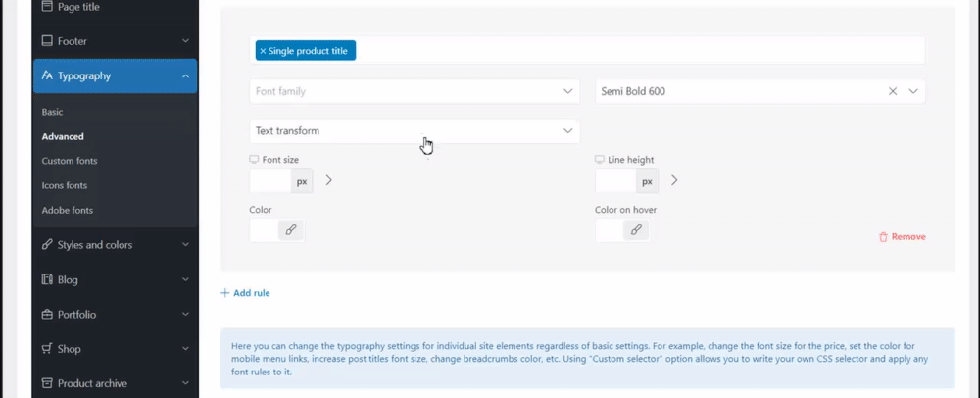
Task: Click the Line height input field
Action: 615,181
